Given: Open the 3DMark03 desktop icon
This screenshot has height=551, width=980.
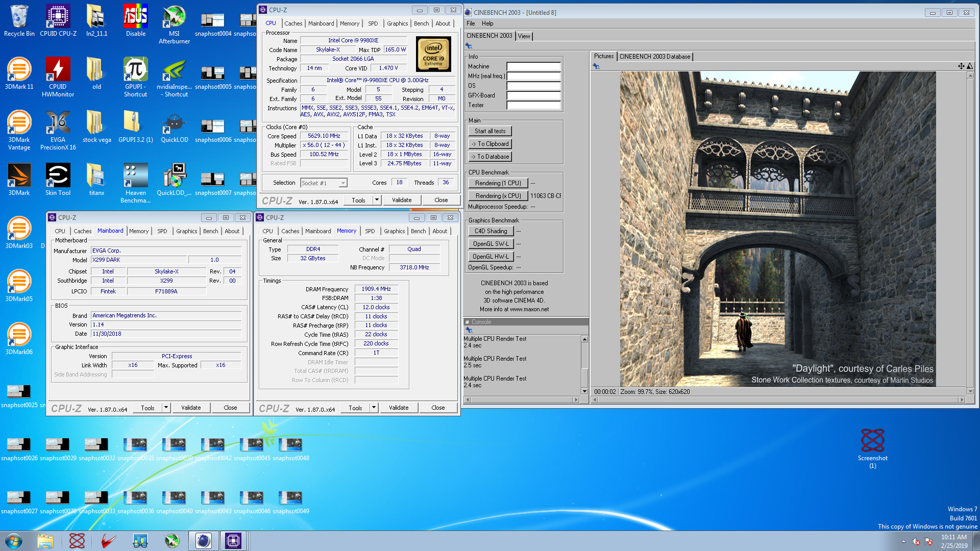Looking at the screenshot, I should tap(19, 233).
